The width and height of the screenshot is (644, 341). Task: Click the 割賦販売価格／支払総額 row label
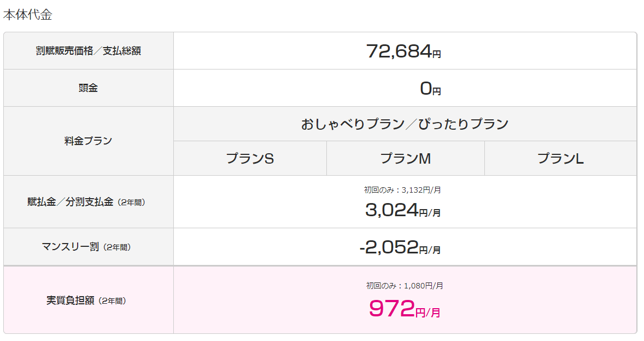click(89, 50)
